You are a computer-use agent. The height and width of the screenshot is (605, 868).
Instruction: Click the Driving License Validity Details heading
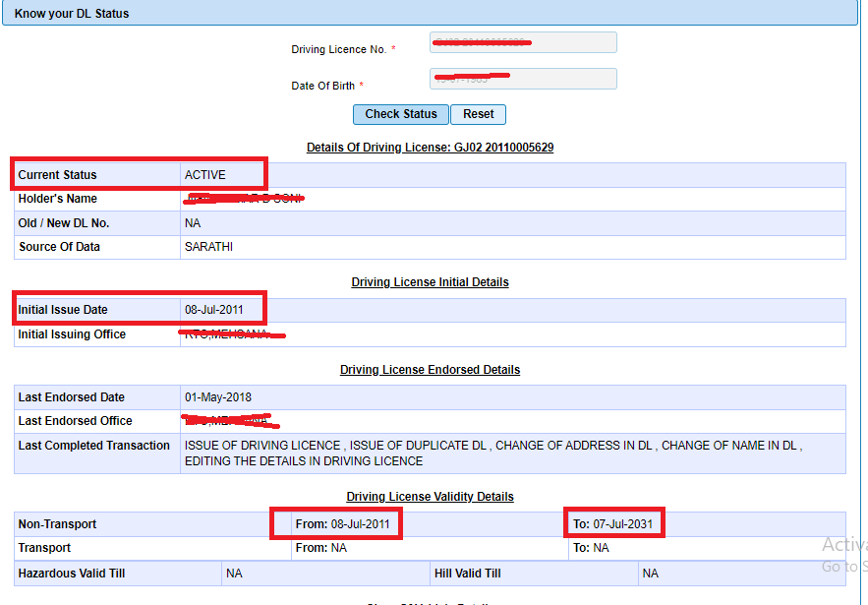coord(430,496)
